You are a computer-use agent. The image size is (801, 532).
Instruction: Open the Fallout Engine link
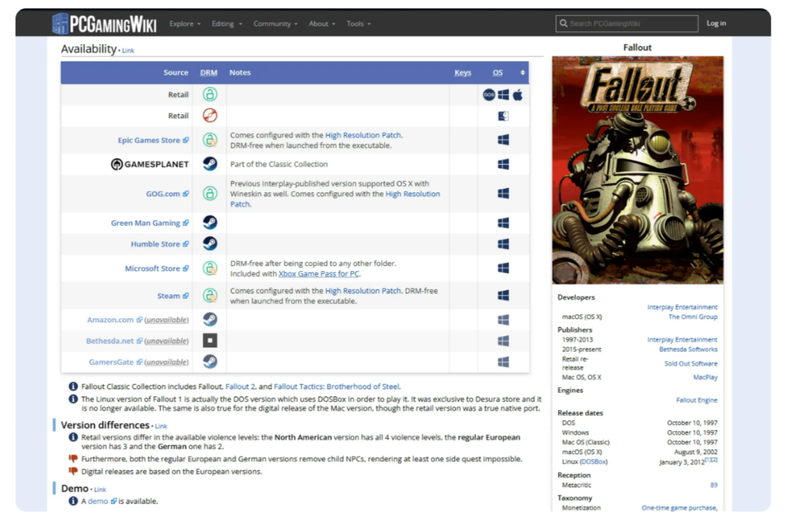[x=697, y=400]
